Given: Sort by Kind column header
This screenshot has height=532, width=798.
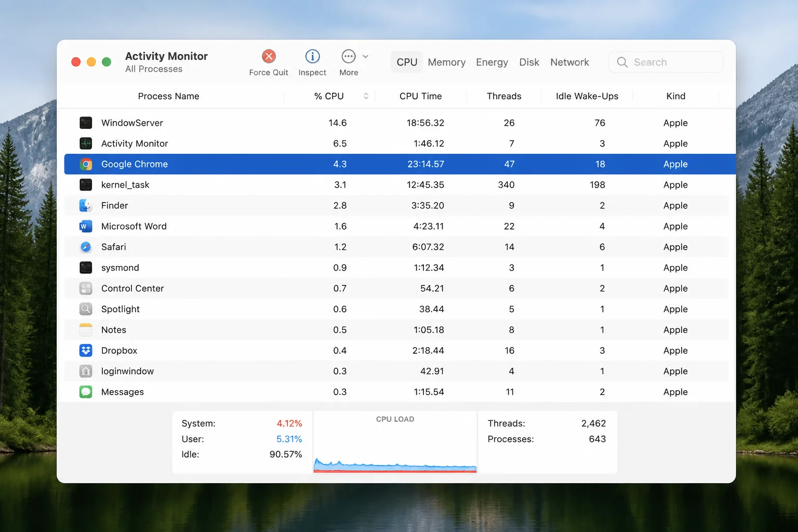Looking at the screenshot, I should point(676,96).
